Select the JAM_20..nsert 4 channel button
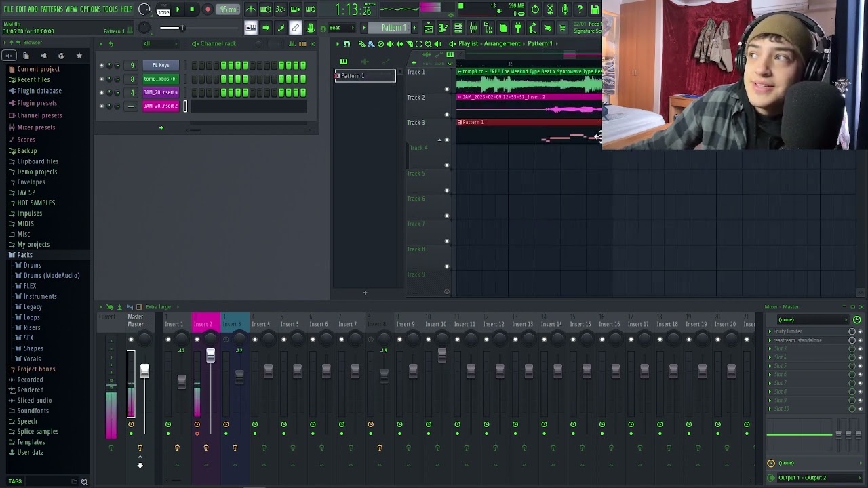This screenshot has width=868, height=488. [x=161, y=92]
